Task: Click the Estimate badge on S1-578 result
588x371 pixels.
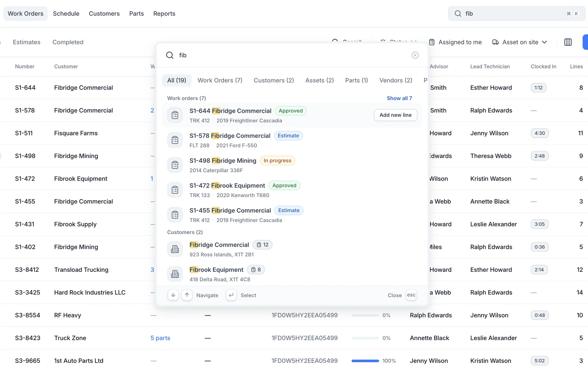Action: tap(288, 136)
